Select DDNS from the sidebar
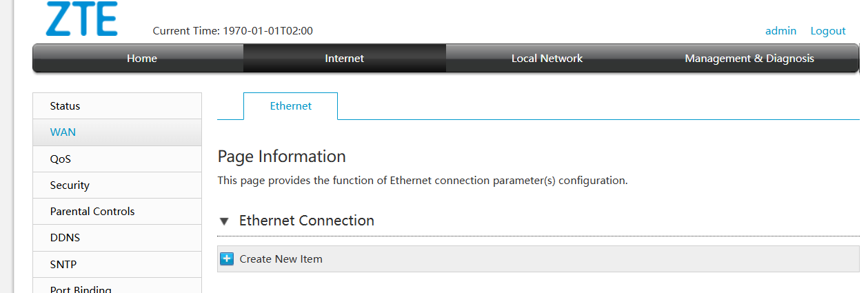The width and height of the screenshot is (868, 293). pos(65,238)
